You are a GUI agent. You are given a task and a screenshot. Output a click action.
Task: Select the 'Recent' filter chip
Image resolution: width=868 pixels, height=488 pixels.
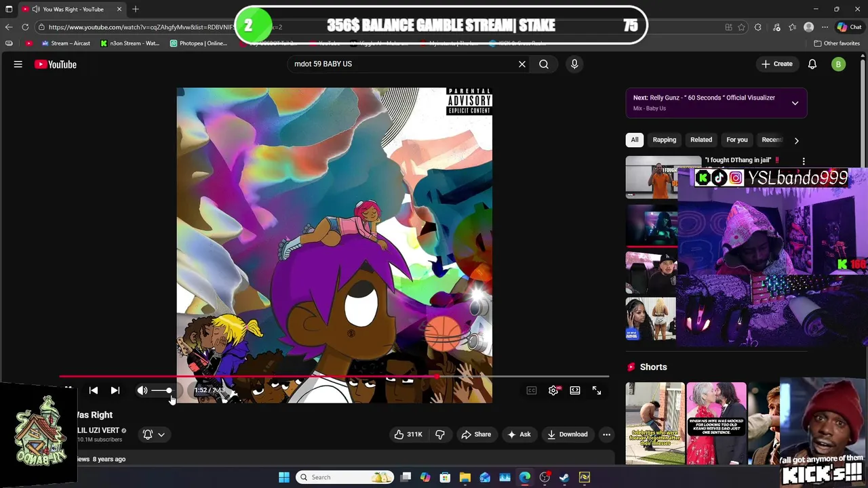pyautogui.click(x=772, y=140)
